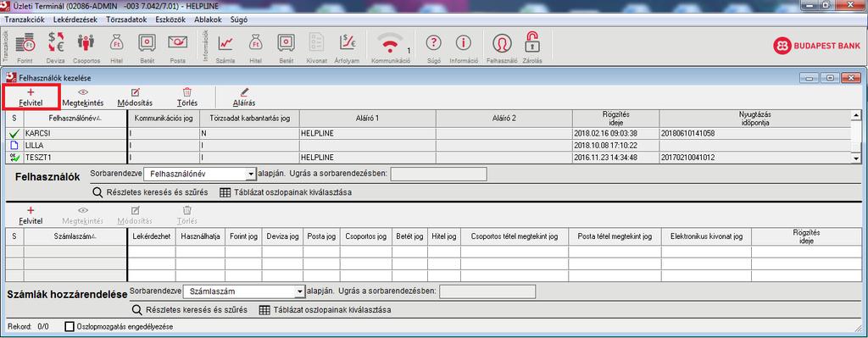Click Felvitel in the accounts toolbar
Image resolution: width=868 pixels, height=338 pixels.
(31, 215)
